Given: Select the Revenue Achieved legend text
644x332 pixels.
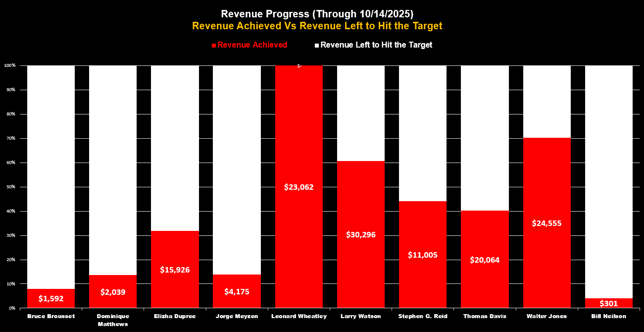Looking at the screenshot, I should coord(252,45).
